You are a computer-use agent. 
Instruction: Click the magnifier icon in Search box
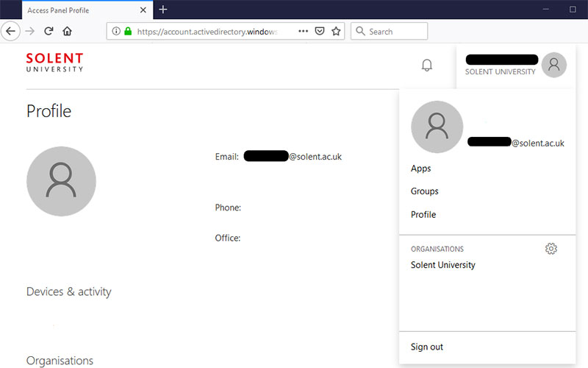pyautogui.click(x=360, y=31)
